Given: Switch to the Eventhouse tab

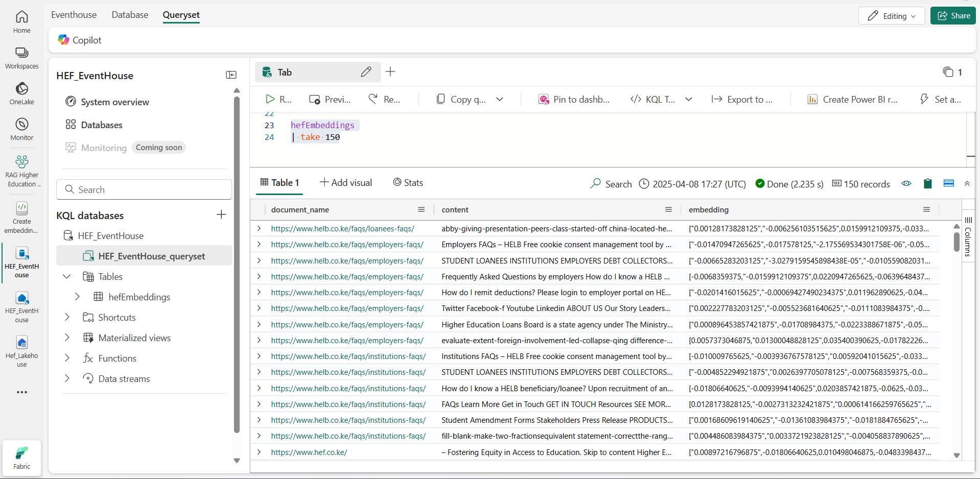Looking at the screenshot, I should (74, 15).
